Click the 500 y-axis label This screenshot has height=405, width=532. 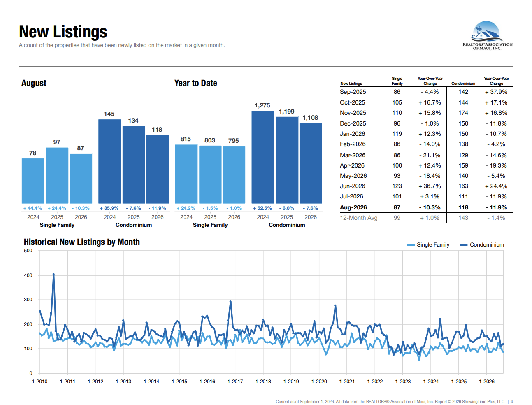click(28, 251)
